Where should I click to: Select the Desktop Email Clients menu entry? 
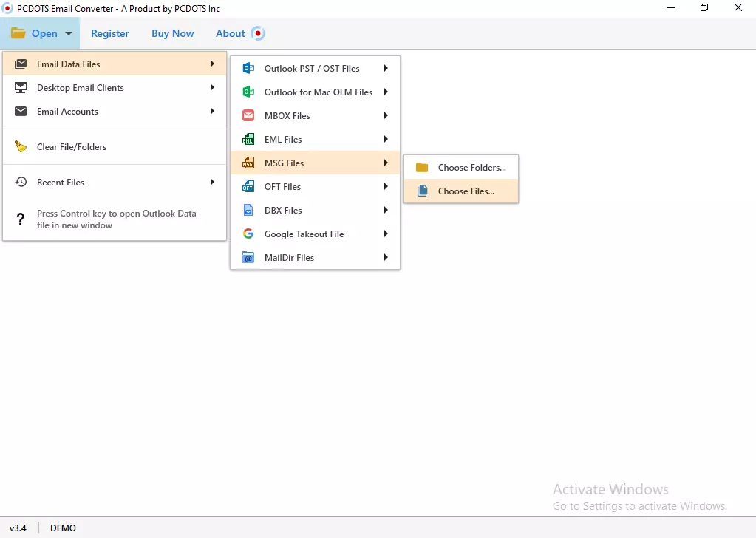[x=115, y=87]
